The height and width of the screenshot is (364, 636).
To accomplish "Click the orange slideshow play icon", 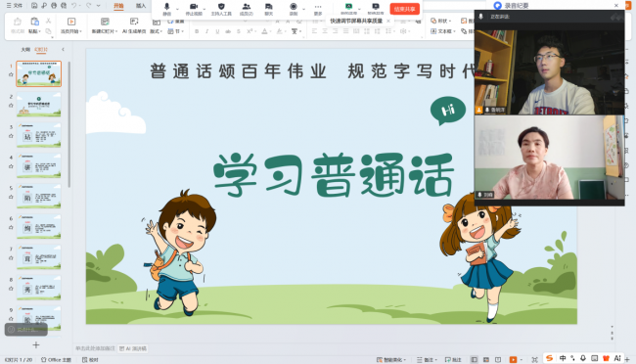I will point(513,359).
